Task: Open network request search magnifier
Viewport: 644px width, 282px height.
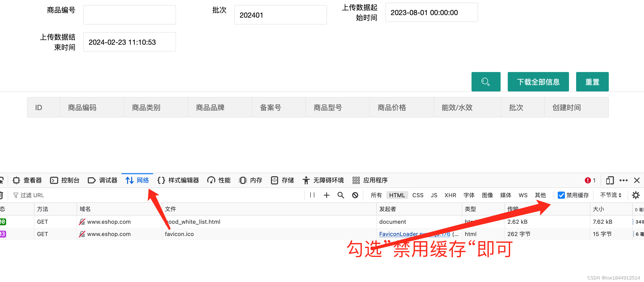Action: click(x=341, y=195)
